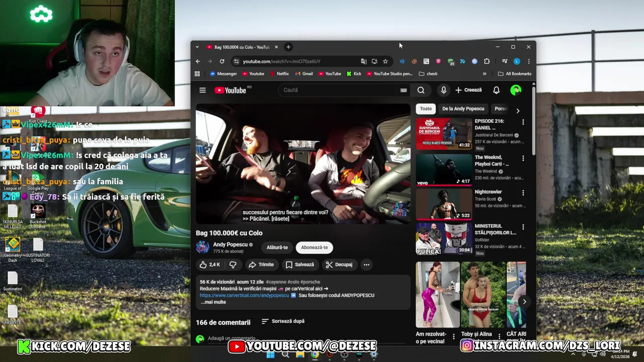Select the De la Andy Popescu chip
Screen dimensions: 644x362
coord(463,109)
